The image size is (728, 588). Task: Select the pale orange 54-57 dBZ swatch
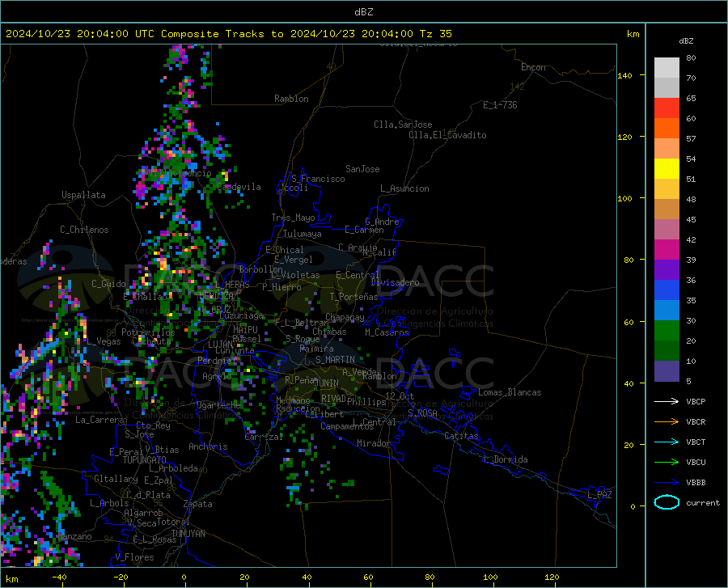(x=667, y=149)
